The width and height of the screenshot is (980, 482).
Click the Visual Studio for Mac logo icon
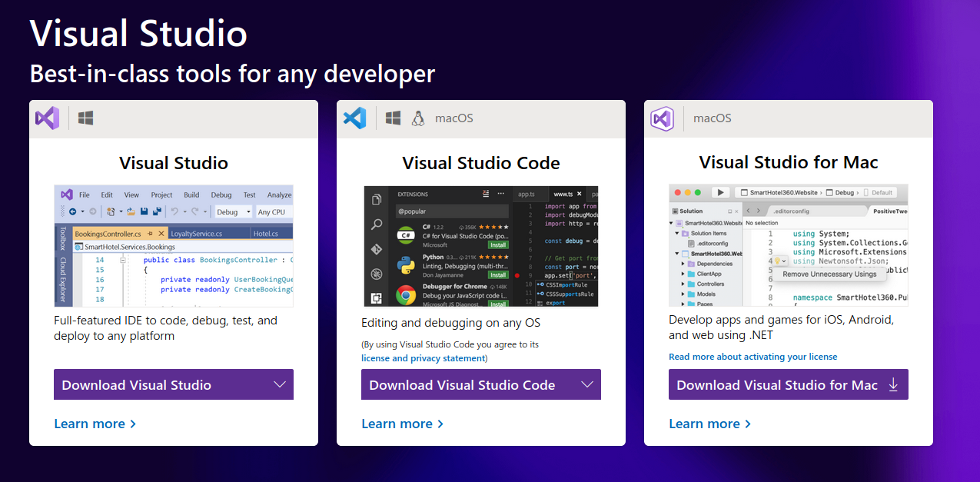[x=662, y=118]
